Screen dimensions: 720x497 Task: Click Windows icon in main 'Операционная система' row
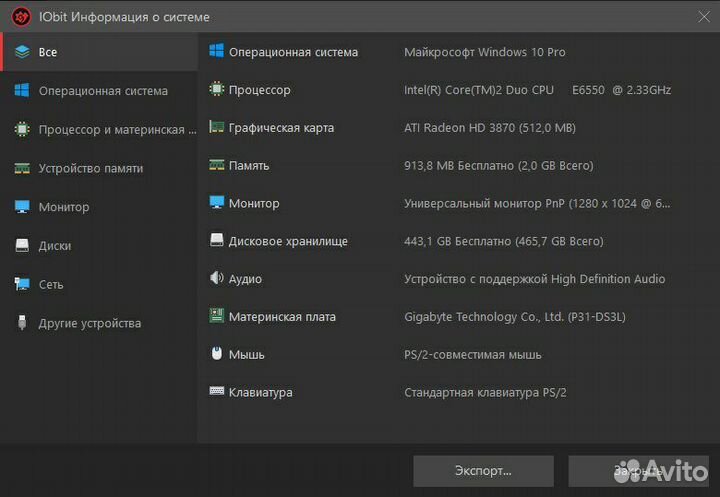[x=217, y=51]
